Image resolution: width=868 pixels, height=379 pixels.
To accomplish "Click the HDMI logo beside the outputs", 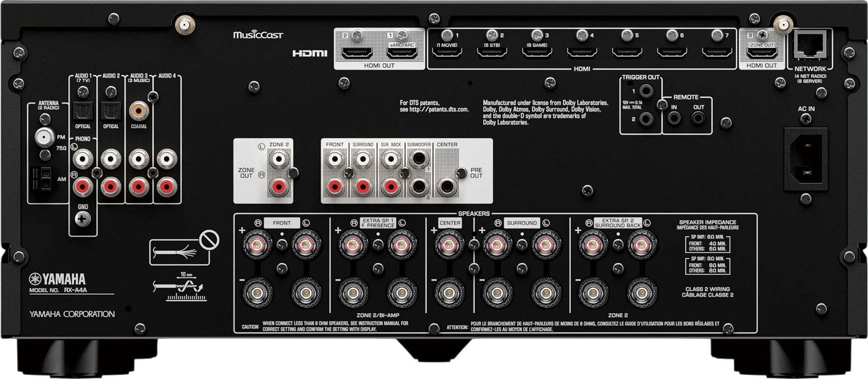I will click(x=309, y=53).
